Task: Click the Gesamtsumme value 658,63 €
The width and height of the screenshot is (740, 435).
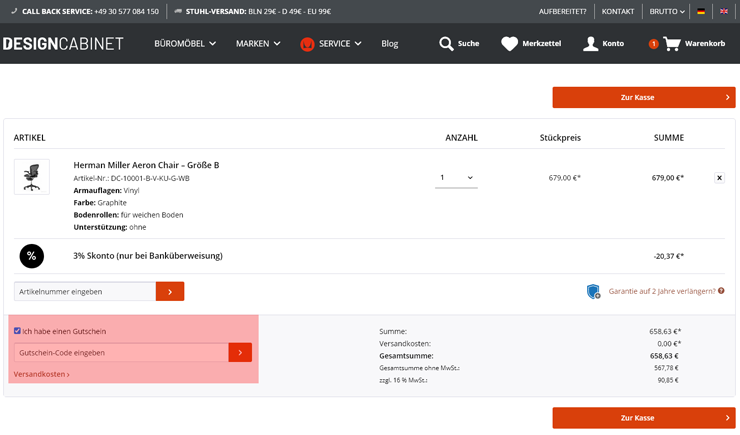Action: tap(664, 356)
